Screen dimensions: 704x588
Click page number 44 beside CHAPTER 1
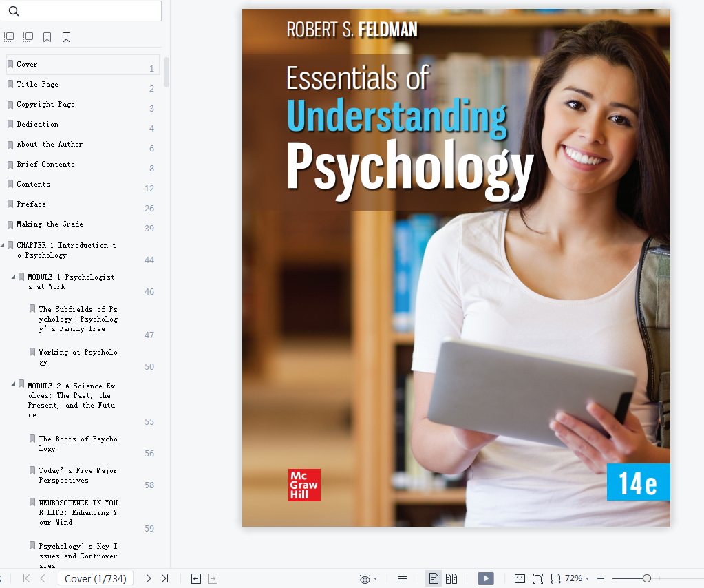149,260
